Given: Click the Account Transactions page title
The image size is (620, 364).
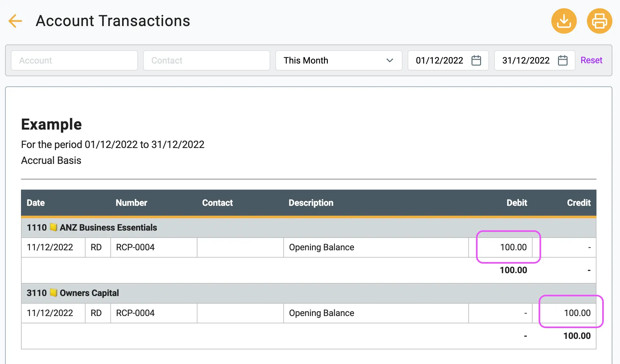Looking at the screenshot, I should click(113, 21).
